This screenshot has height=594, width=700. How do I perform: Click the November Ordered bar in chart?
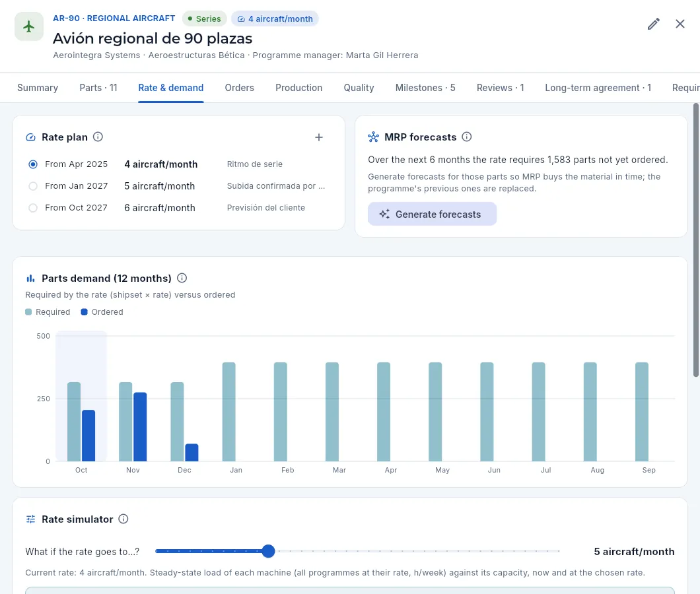coord(140,426)
